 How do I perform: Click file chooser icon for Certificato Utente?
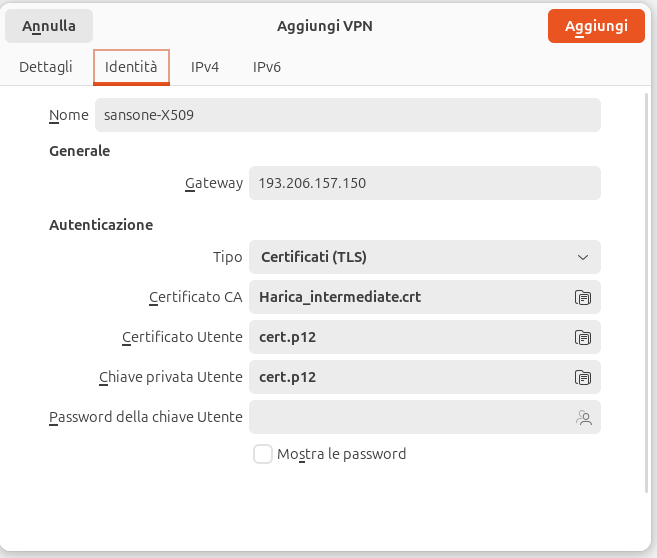[582, 337]
